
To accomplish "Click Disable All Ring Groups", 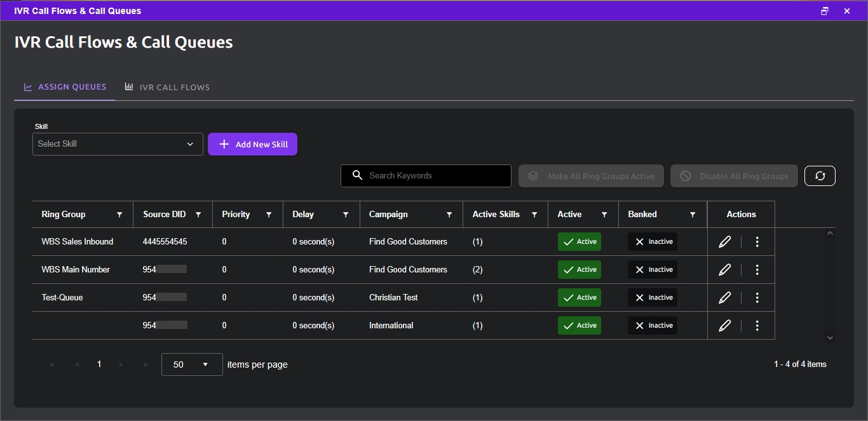I will [734, 176].
